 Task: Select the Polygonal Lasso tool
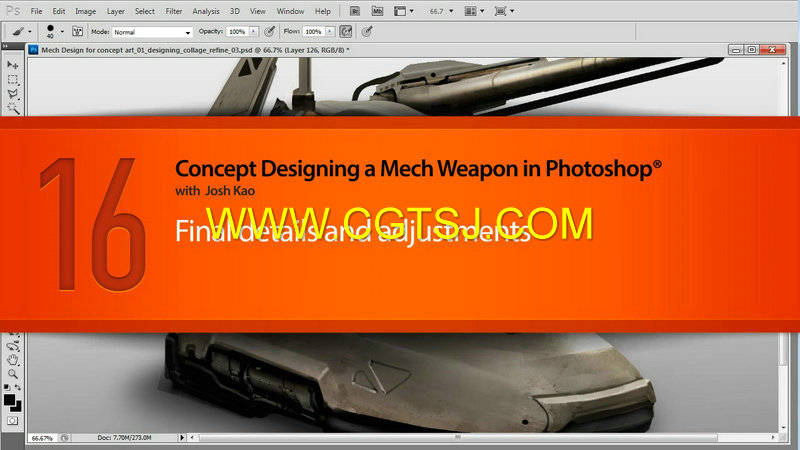pos(13,94)
